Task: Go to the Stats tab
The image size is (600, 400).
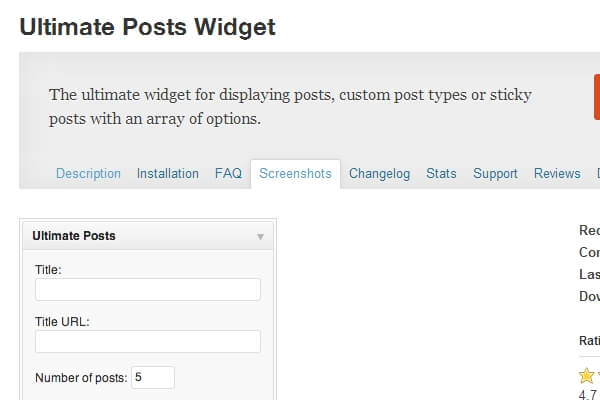Action: point(441,173)
